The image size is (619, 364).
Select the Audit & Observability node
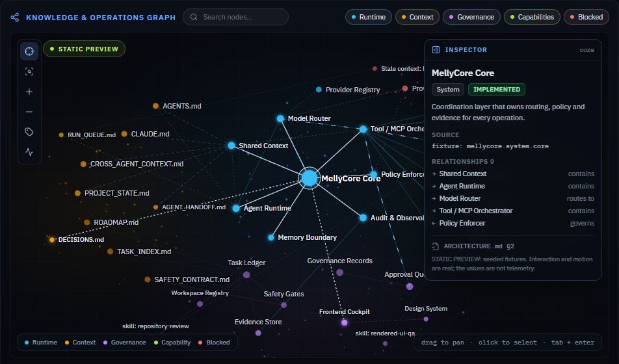[x=363, y=218]
